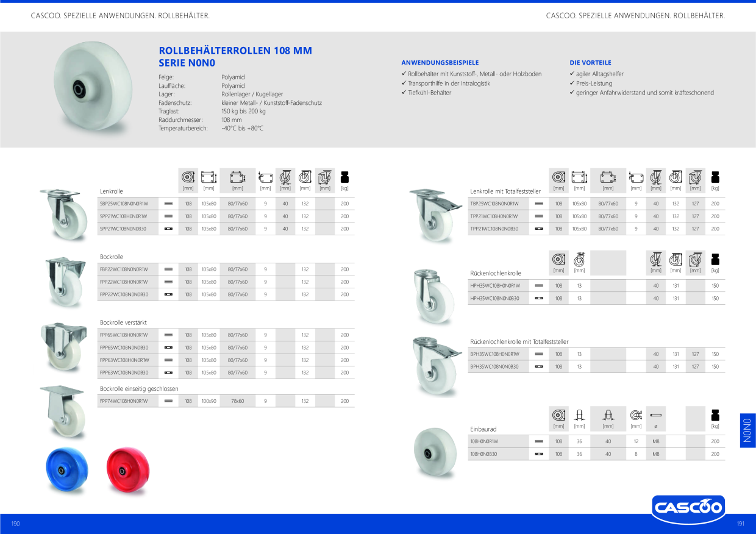The image size is (756, 534).
Task: Click the Anwendungsbeispiele heading
Action: coord(440,63)
